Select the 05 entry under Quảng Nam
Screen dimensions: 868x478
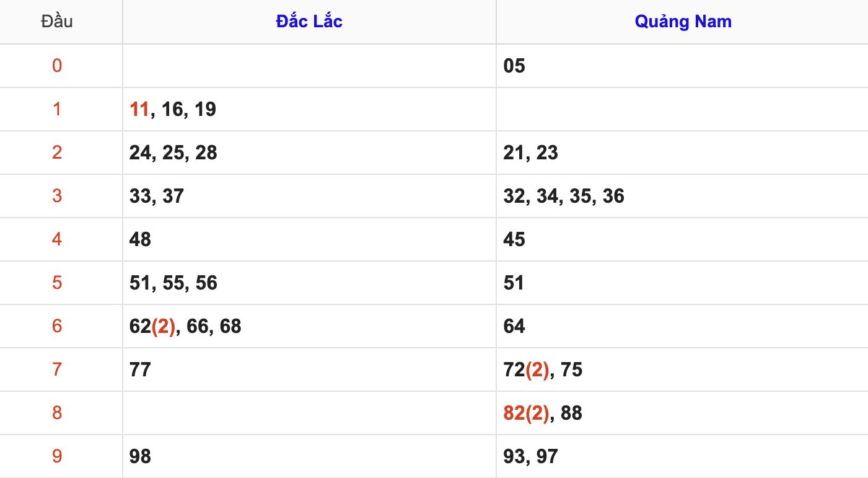[514, 66]
